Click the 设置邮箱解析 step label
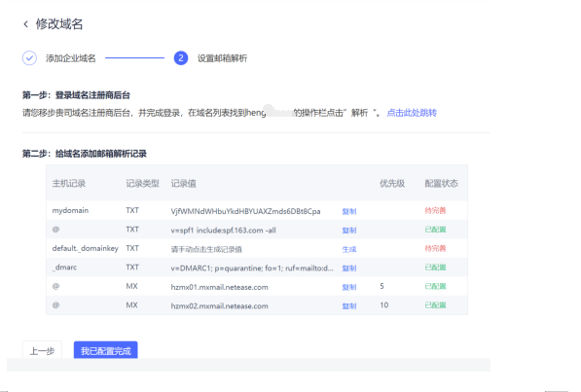The width and height of the screenshot is (581, 392). click(222, 58)
